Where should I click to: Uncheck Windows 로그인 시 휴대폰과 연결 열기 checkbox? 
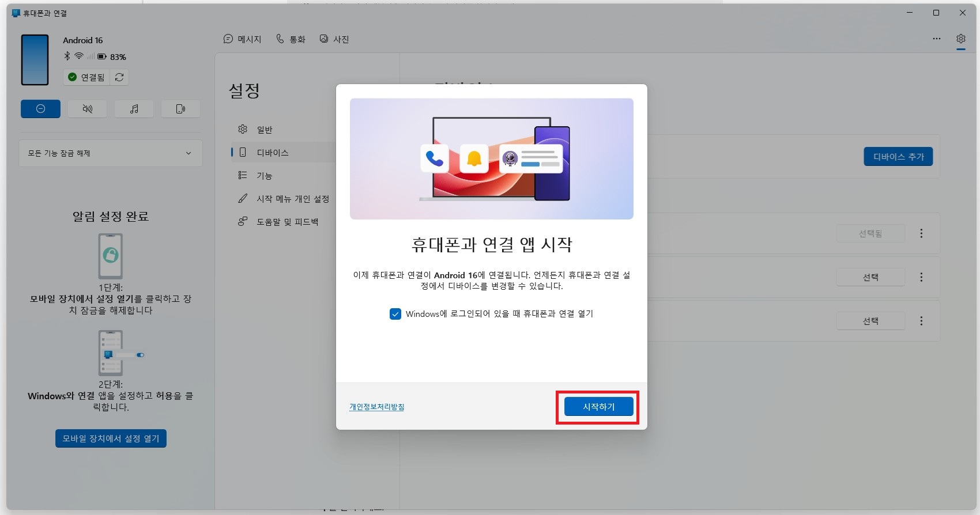click(395, 314)
